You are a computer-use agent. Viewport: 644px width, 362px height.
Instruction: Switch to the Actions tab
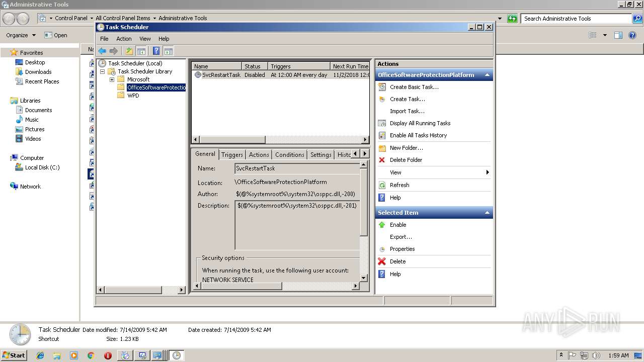pos(259,155)
